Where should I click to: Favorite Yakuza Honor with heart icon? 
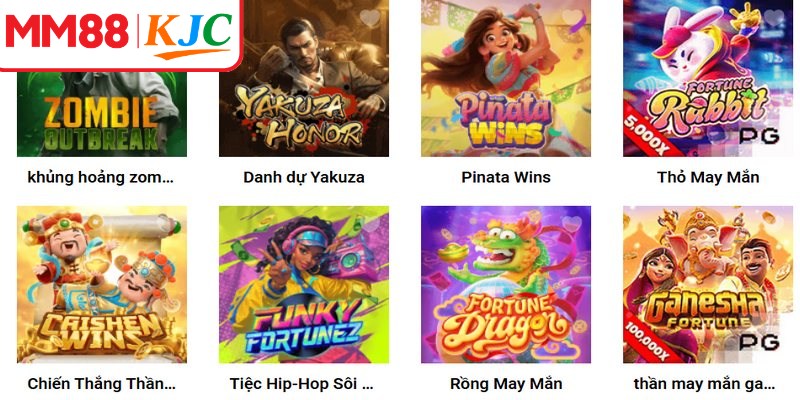tap(369, 18)
